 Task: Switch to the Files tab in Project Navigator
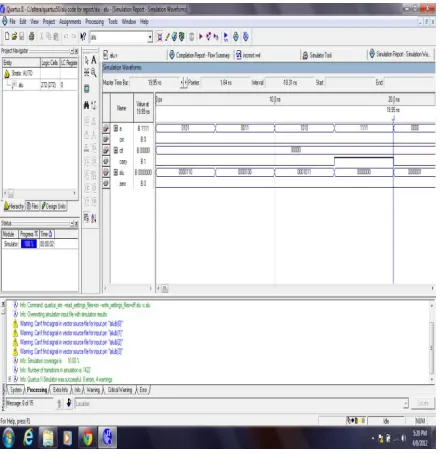coord(33,206)
